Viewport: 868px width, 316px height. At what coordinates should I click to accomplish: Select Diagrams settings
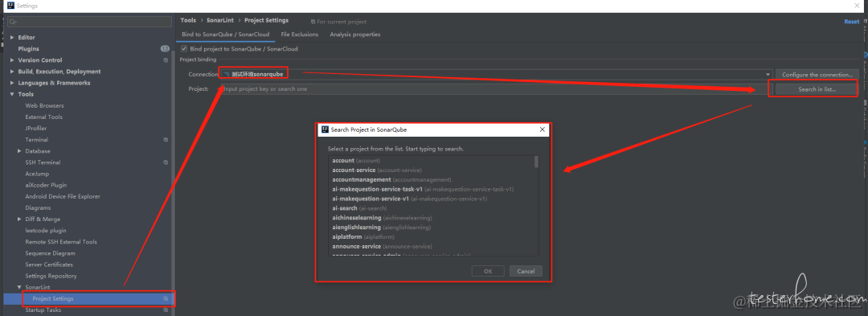[38, 208]
